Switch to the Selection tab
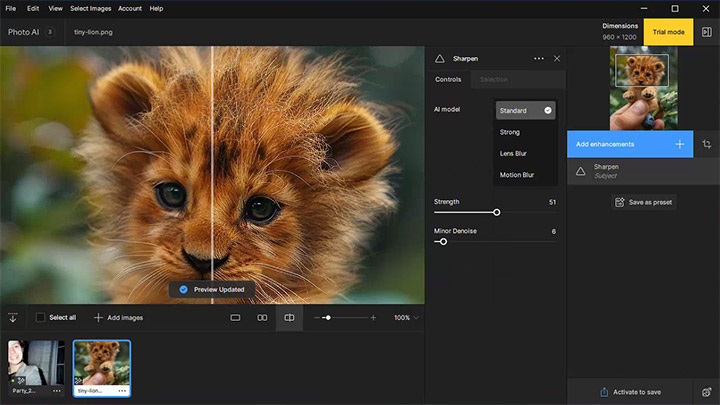This screenshot has height=405, width=720. 493,79
